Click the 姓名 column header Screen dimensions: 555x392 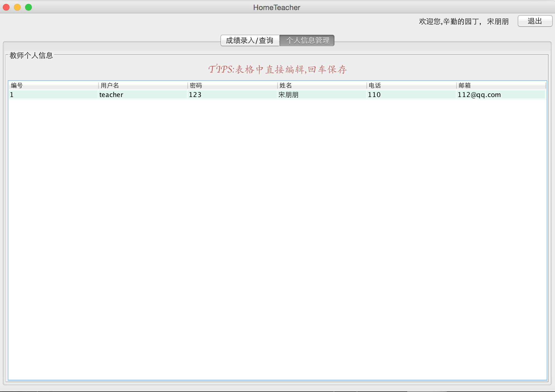click(322, 85)
